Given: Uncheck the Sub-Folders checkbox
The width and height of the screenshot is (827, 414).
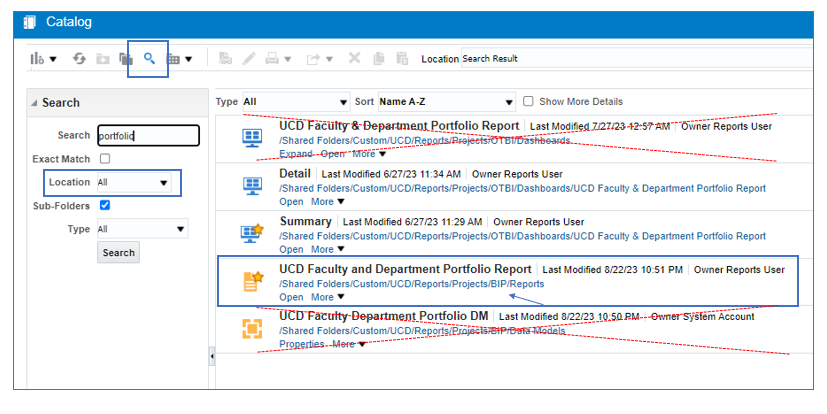Looking at the screenshot, I should point(105,206).
